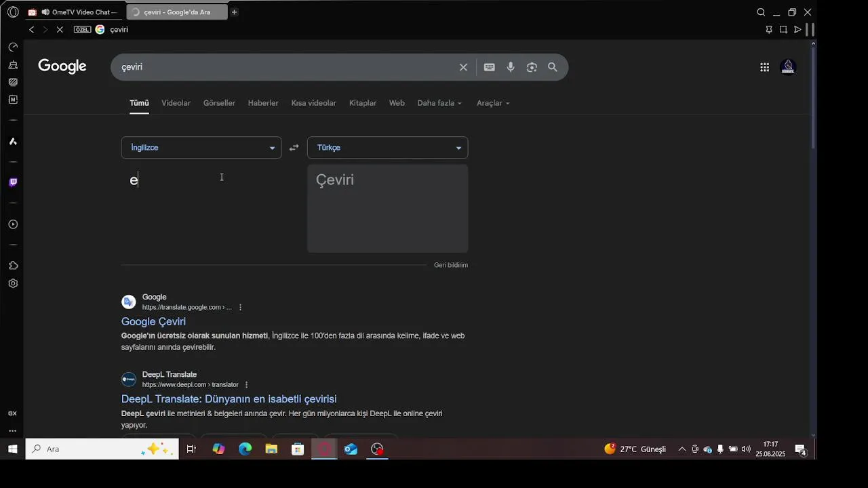Launch Microsoft Edge from taskbar
868x488 pixels.
pos(245,449)
